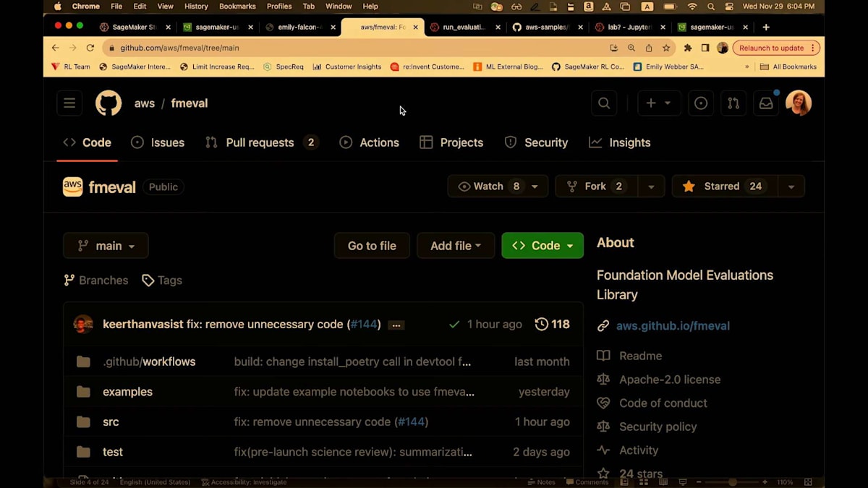Open the main branch selector dropdown
868x488 pixels.
click(x=106, y=246)
